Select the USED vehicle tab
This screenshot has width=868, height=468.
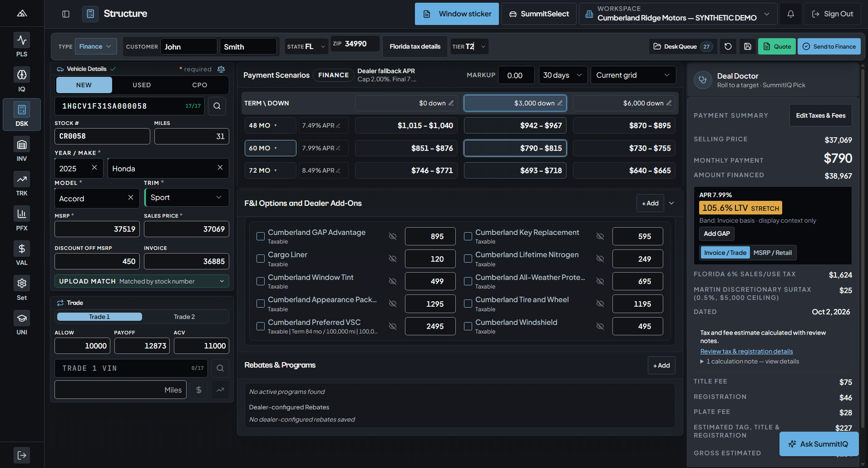tap(142, 85)
